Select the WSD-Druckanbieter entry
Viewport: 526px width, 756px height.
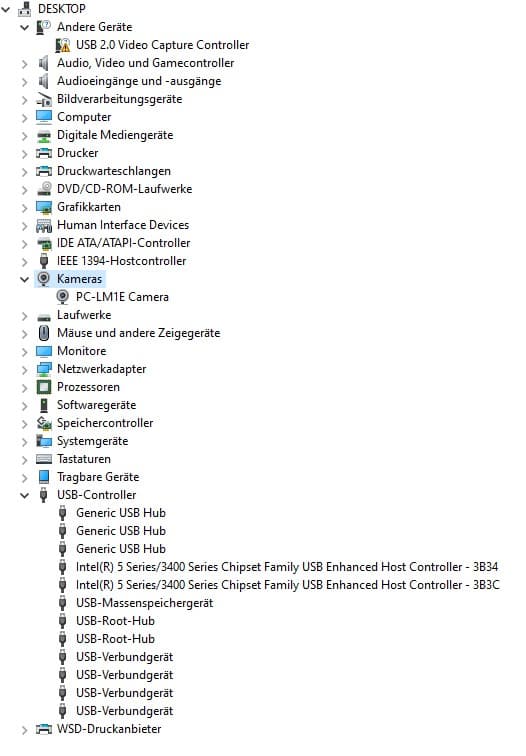pyautogui.click(x=109, y=729)
